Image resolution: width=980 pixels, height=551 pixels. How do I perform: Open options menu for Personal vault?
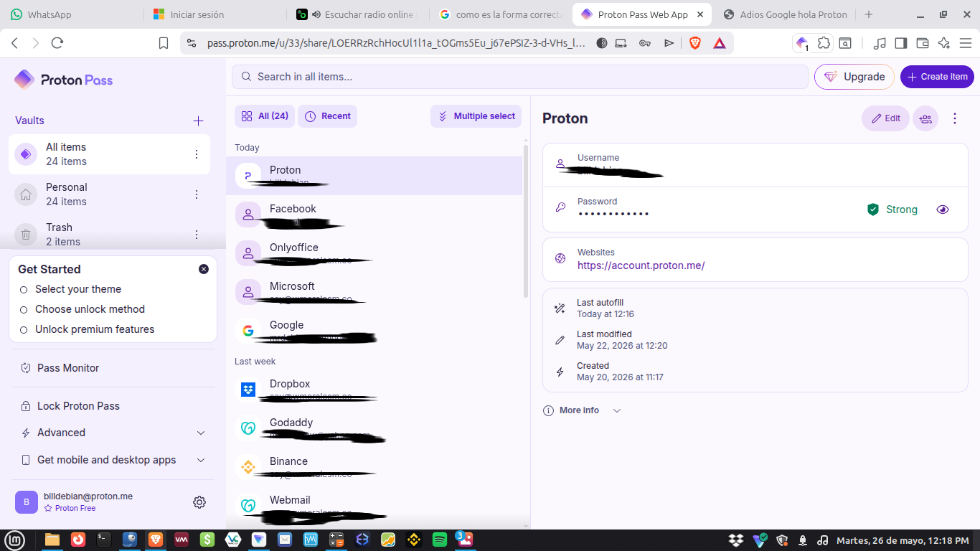[197, 194]
